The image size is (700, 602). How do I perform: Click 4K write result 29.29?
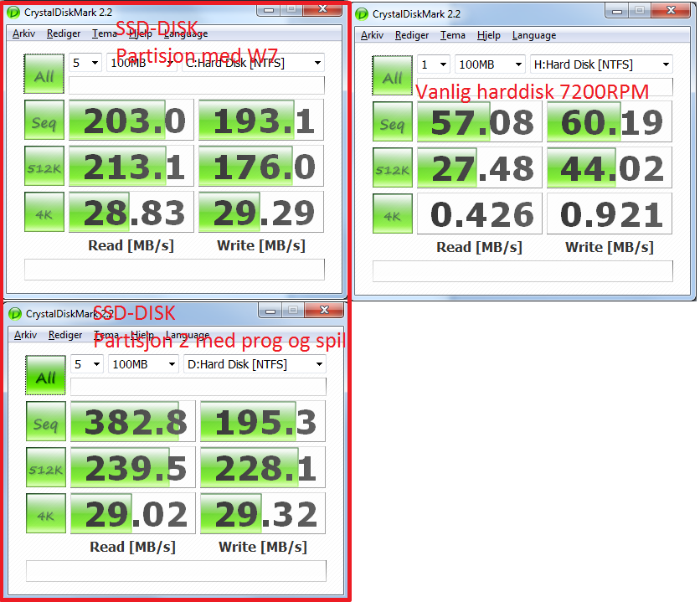[261, 212]
